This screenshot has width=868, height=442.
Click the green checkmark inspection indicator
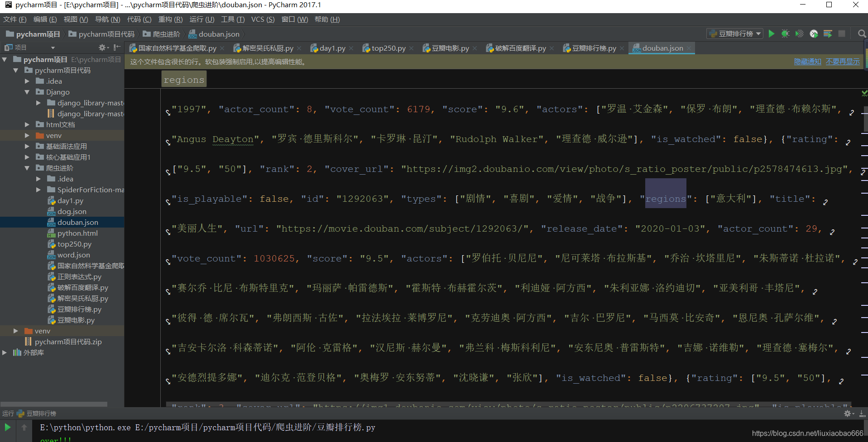pyautogui.click(x=864, y=93)
